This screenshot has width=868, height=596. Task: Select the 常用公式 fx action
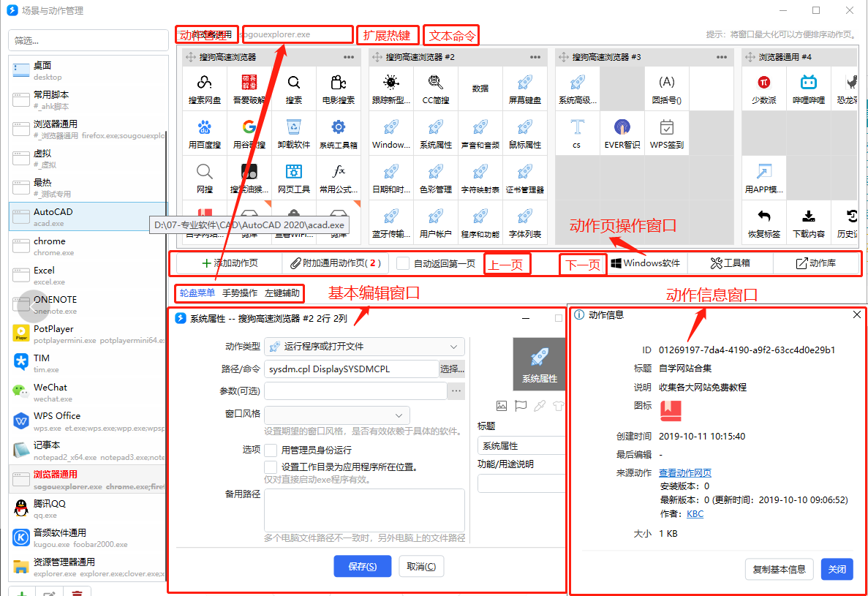pos(339,178)
